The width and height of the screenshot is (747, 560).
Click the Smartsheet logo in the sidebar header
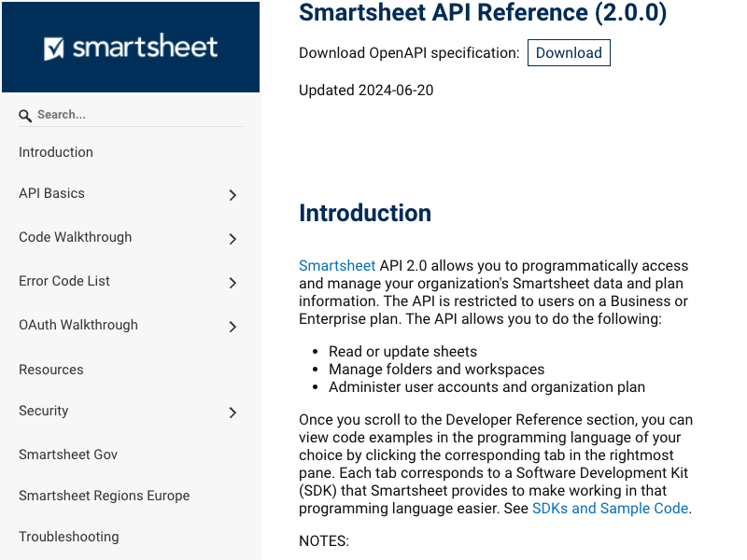click(x=131, y=47)
